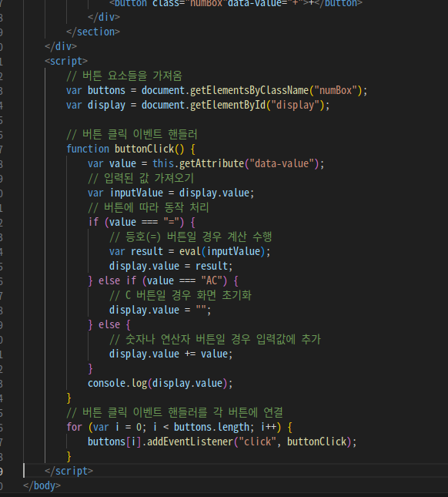The width and height of the screenshot is (448, 497).
Task: Click the 'this' keyword before getAttribute
Action: pyautogui.click(x=163, y=163)
